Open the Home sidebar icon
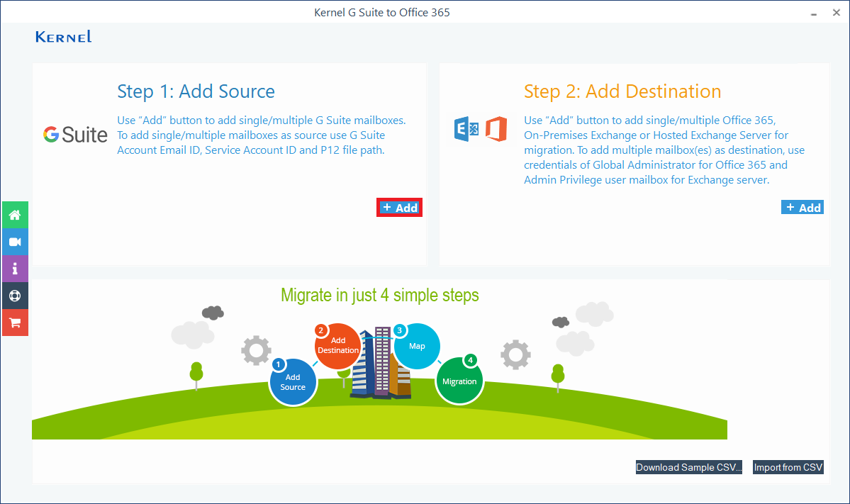850x504 pixels. click(15, 215)
